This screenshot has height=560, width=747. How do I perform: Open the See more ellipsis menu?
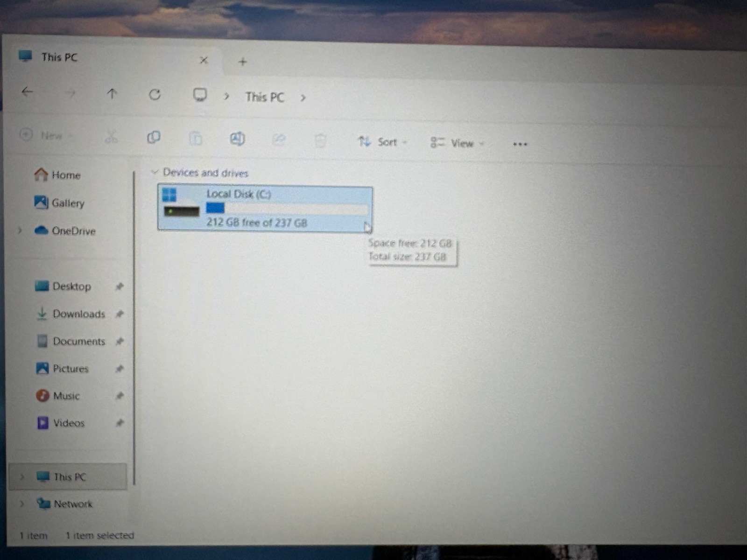tap(520, 144)
